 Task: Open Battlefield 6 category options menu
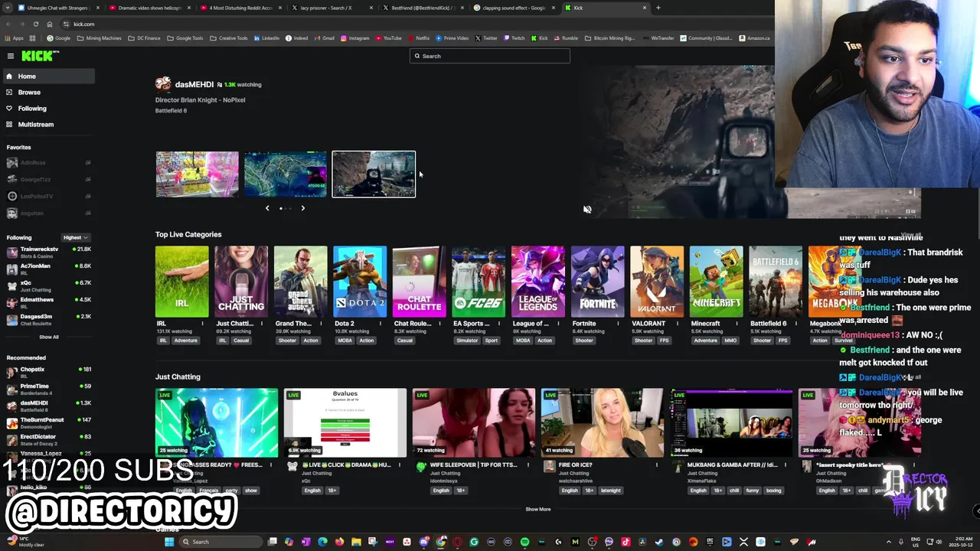point(797,324)
